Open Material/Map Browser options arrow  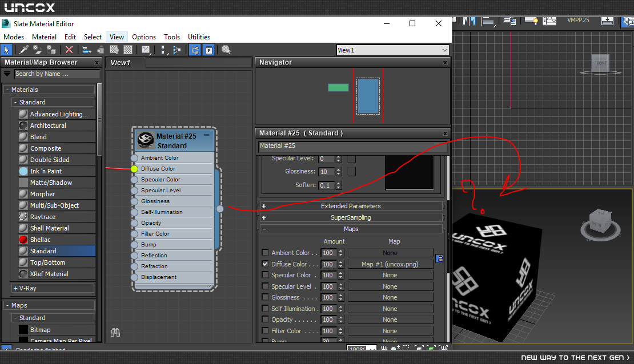[7, 74]
